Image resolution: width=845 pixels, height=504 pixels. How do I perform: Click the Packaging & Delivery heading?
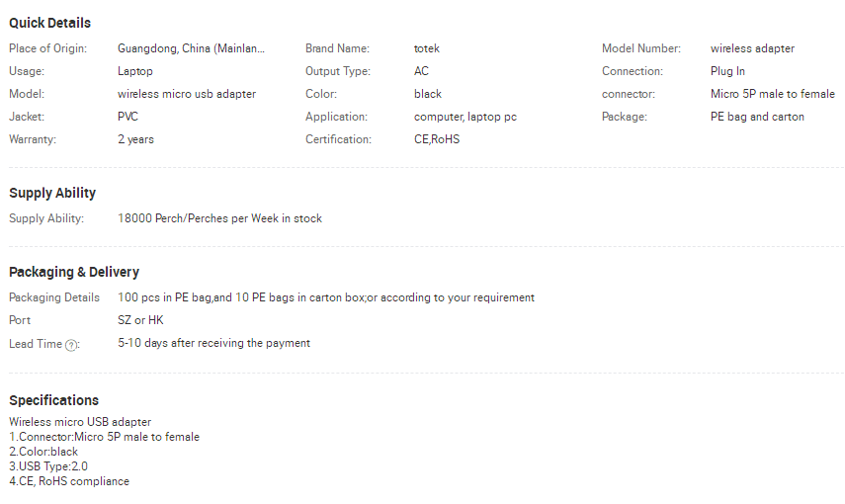point(74,272)
